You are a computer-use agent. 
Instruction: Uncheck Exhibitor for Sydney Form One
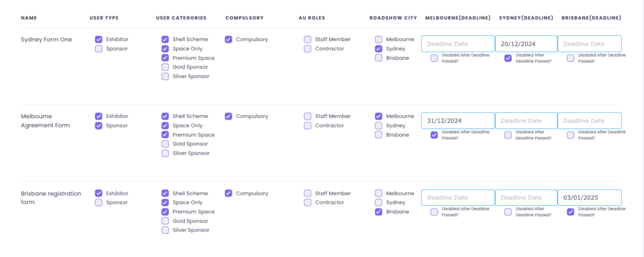tap(99, 39)
